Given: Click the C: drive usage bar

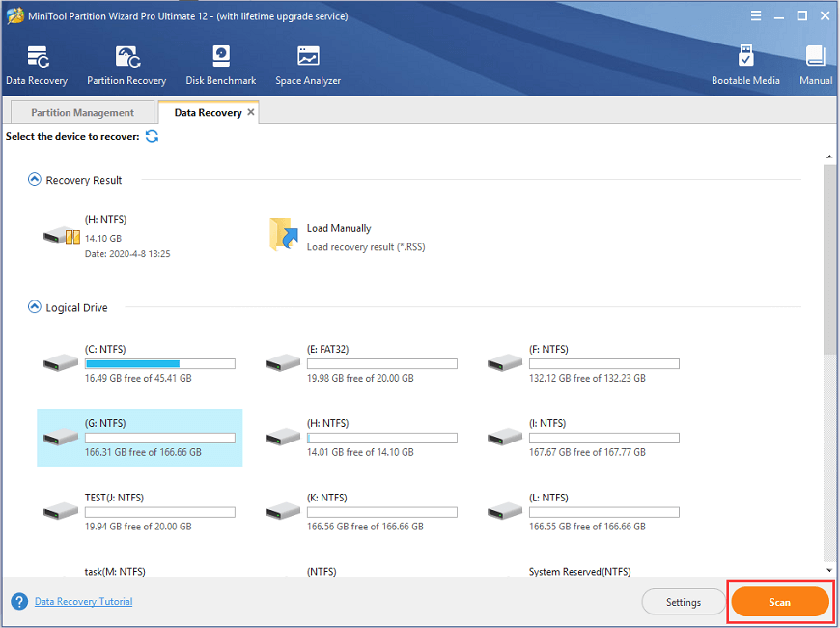Looking at the screenshot, I should (160, 363).
